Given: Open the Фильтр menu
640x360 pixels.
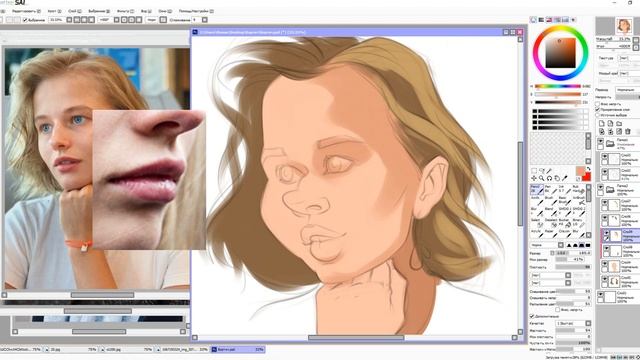Looking at the screenshot, I should 125,11.
